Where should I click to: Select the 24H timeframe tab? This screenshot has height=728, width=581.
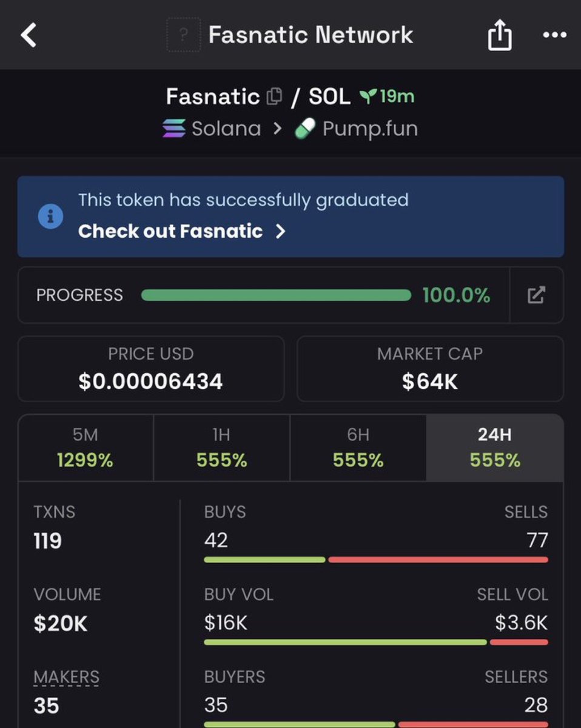click(x=495, y=448)
